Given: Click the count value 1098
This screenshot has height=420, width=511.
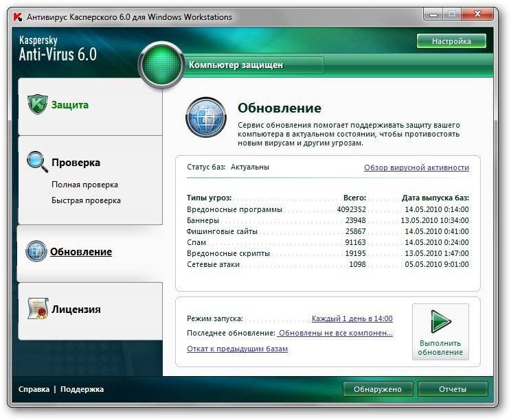Looking at the screenshot, I should [358, 264].
